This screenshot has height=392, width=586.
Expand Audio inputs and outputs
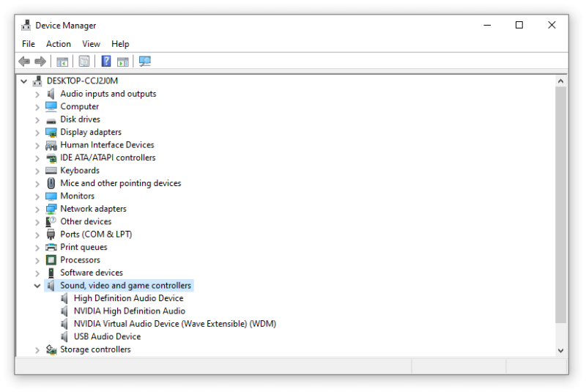37,95
